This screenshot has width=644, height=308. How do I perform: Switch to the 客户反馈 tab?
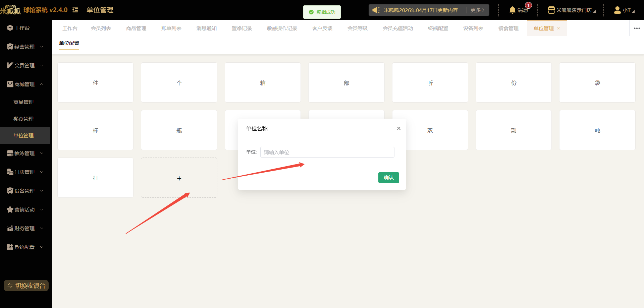pyautogui.click(x=322, y=28)
